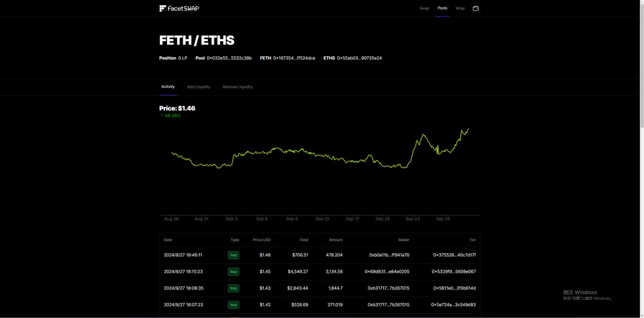Click ETHS token address 0x55ab03...90735e24
Viewport: 644px width, 318px height.
tap(360, 58)
